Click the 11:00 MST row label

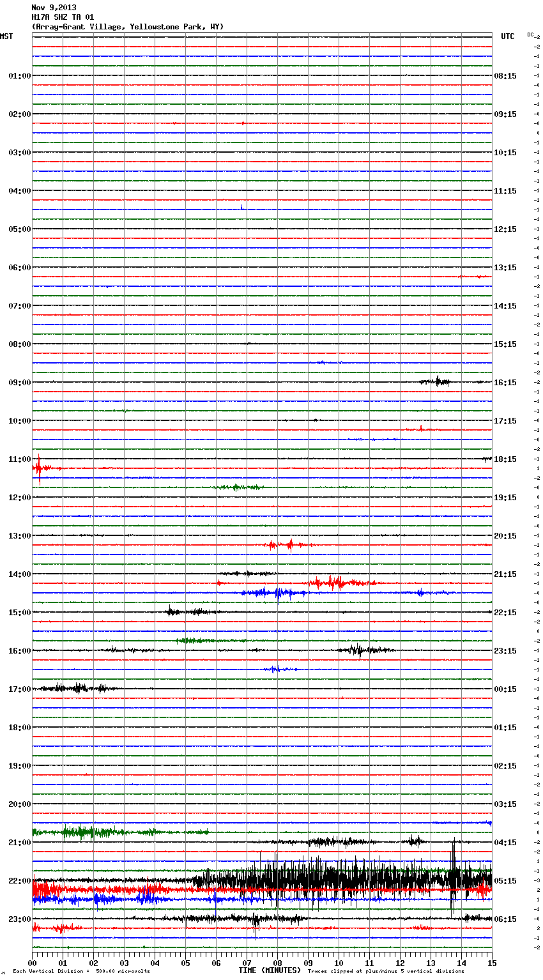(19, 459)
